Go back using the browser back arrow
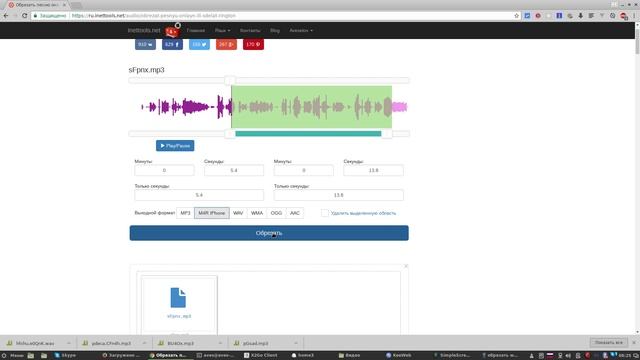 click(6, 16)
